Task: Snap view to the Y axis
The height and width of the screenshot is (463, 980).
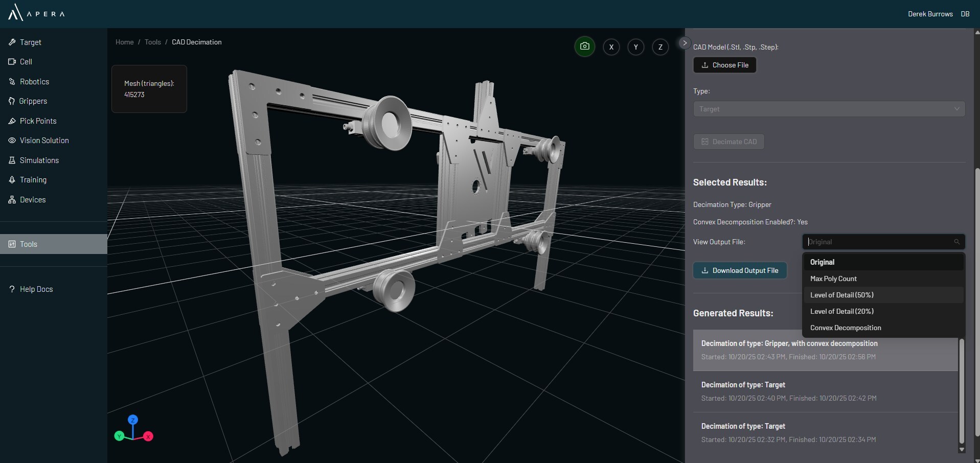Action: pos(636,47)
